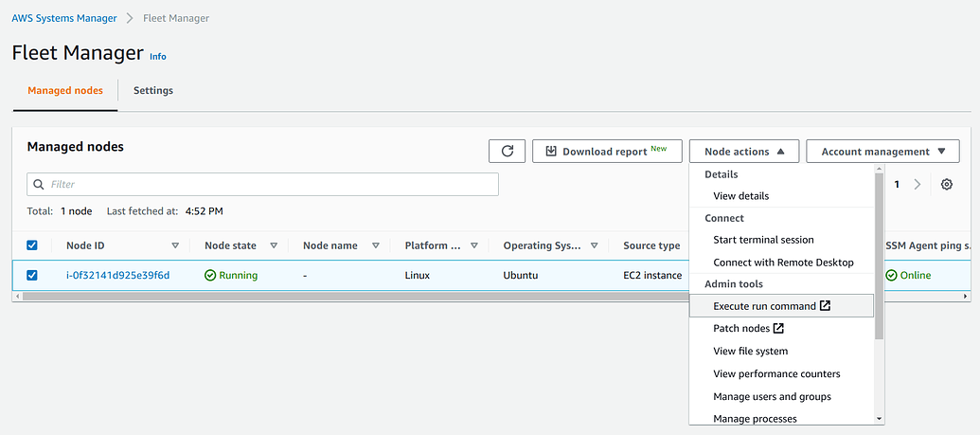Image resolution: width=980 pixels, height=435 pixels.
Task: Click the external link icon beside Patch nodes
Action: coord(778,328)
